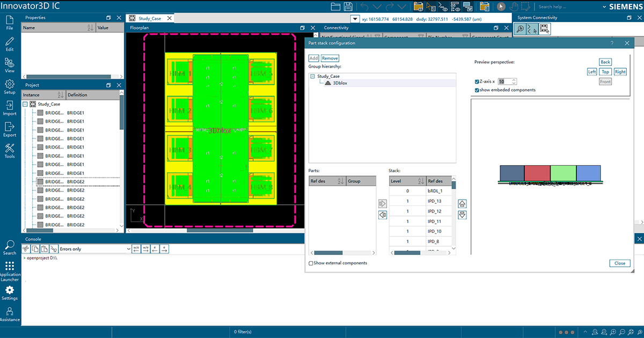Toggle the project folder view icon
This screenshot has width=644, height=338.
(x=418, y=6)
